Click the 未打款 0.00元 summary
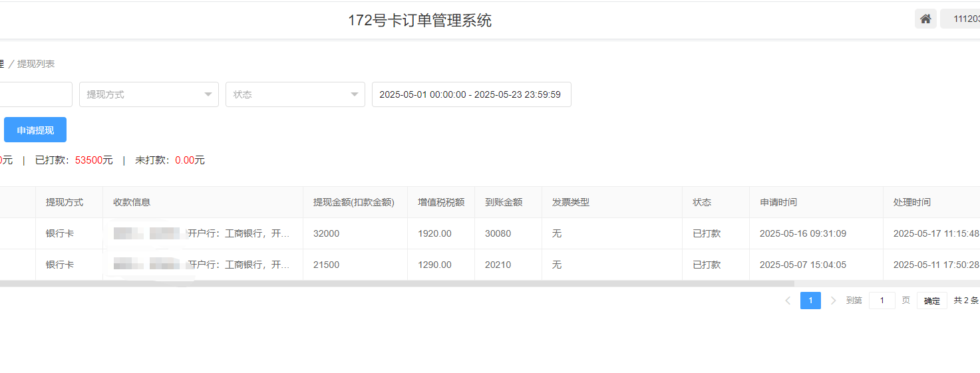The width and height of the screenshot is (980, 373). [170, 160]
